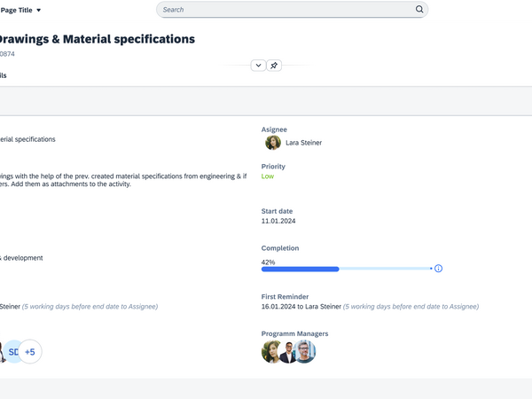Click the green Low priority status
The width and height of the screenshot is (532, 399).
pos(268,176)
